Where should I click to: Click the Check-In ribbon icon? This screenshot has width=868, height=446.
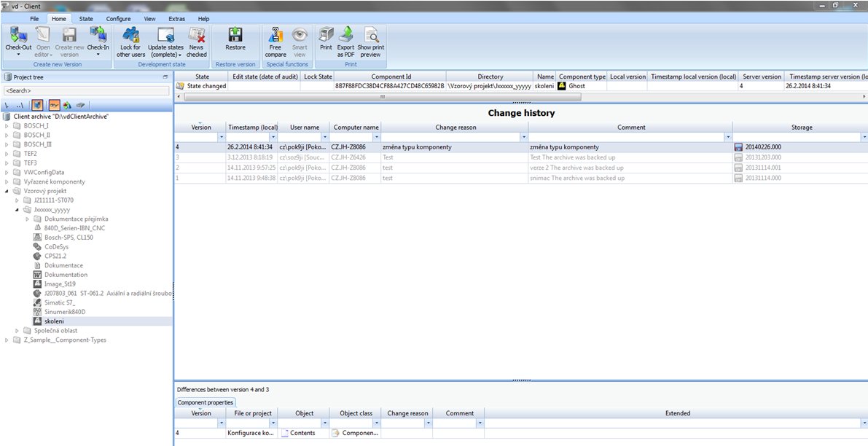coord(98,36)
